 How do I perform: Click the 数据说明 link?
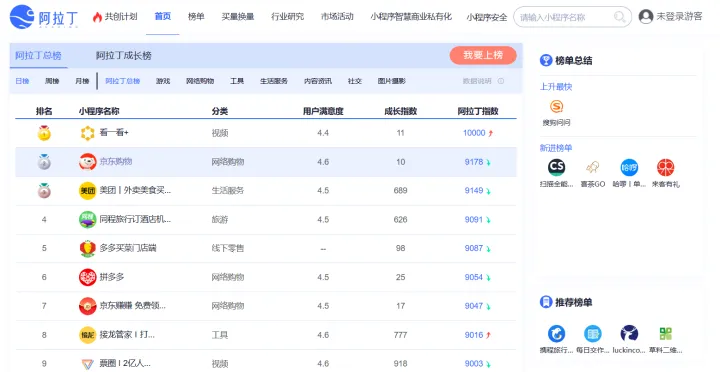[477, 81]
